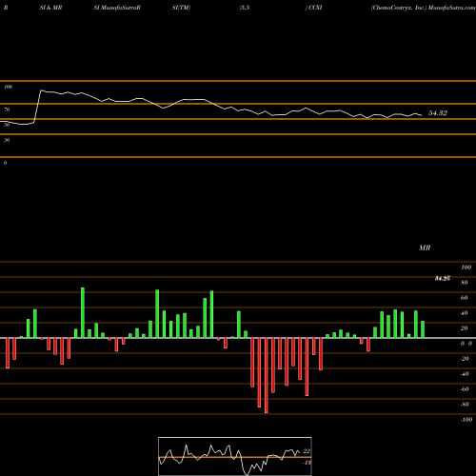Click the MR axis label -20

pyautogui.click(x=465, y=359)
